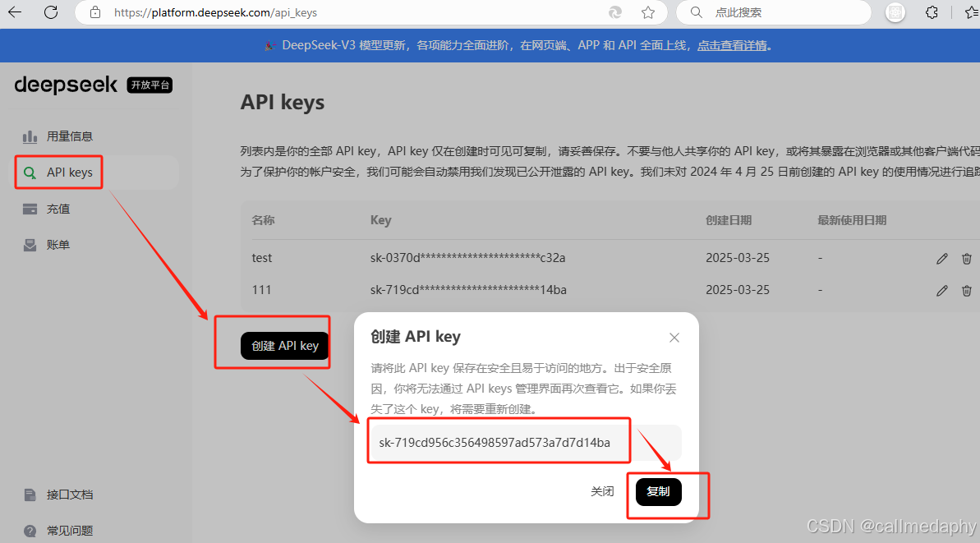980x543 pixels.
Task: Click the 最新使用日期 column header
Action: tap(852, 220)
